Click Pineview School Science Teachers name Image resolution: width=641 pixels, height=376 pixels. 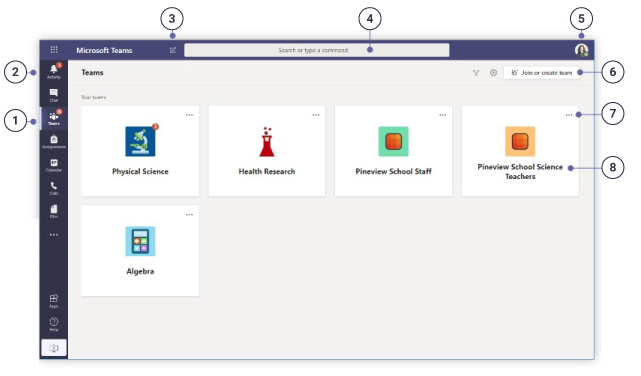tap(520, 172)
